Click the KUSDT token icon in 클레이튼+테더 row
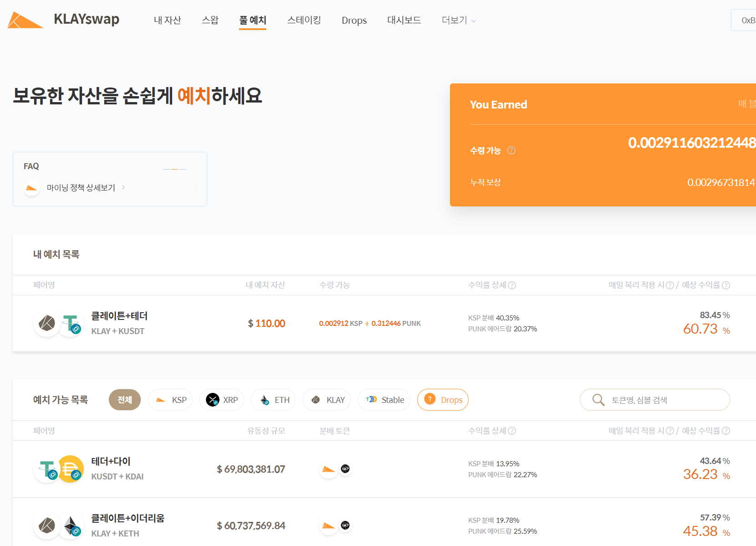The height and width of the screenshot is (546, 756). coord(71,324)
